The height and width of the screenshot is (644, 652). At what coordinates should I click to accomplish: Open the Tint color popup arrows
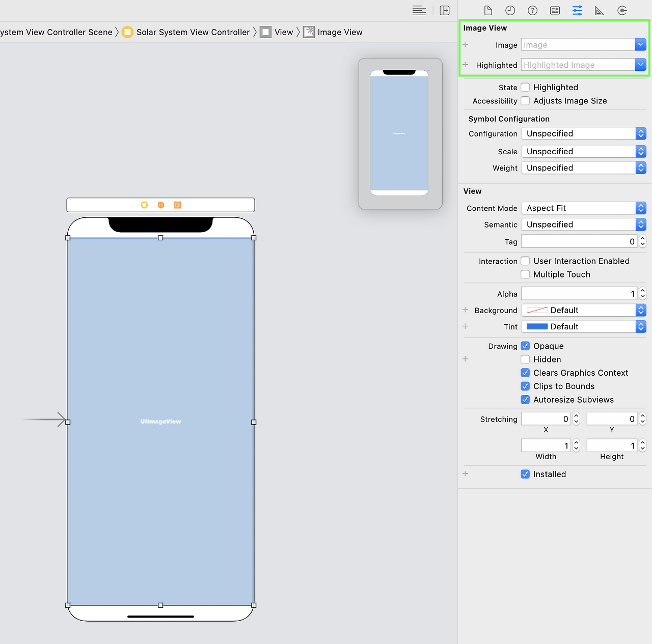641,326
